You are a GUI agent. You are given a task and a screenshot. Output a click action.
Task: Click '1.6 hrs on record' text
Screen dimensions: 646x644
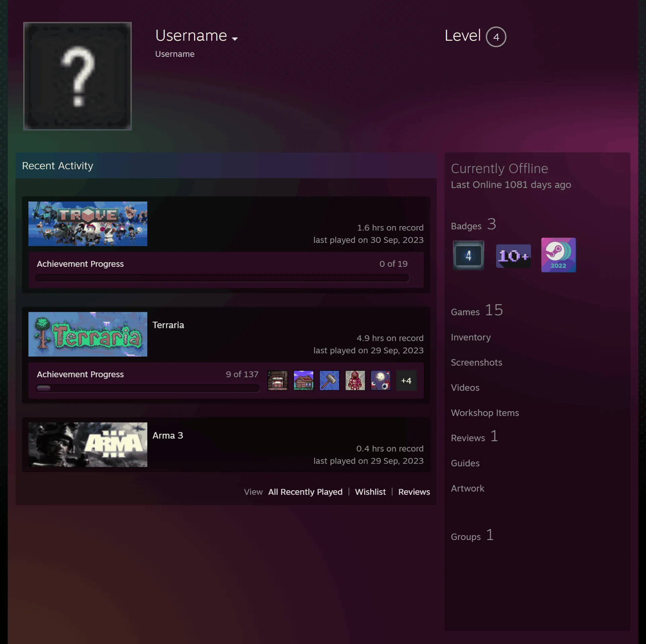[x=390, y=228]
